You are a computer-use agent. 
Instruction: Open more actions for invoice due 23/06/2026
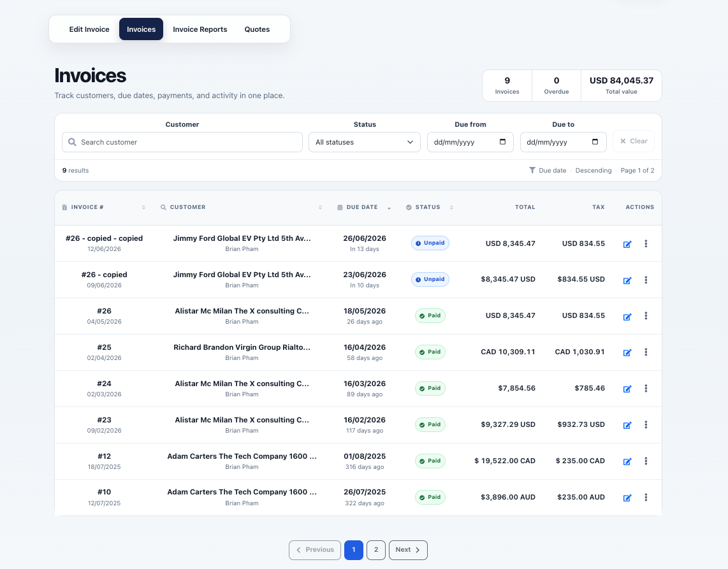click(x=646, y=280)
